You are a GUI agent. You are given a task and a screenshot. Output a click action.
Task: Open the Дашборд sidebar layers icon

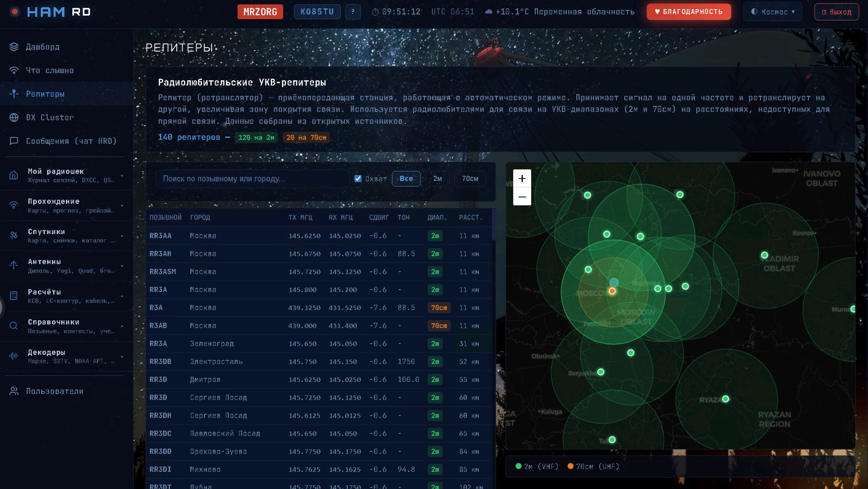click(x=14, y=47)
